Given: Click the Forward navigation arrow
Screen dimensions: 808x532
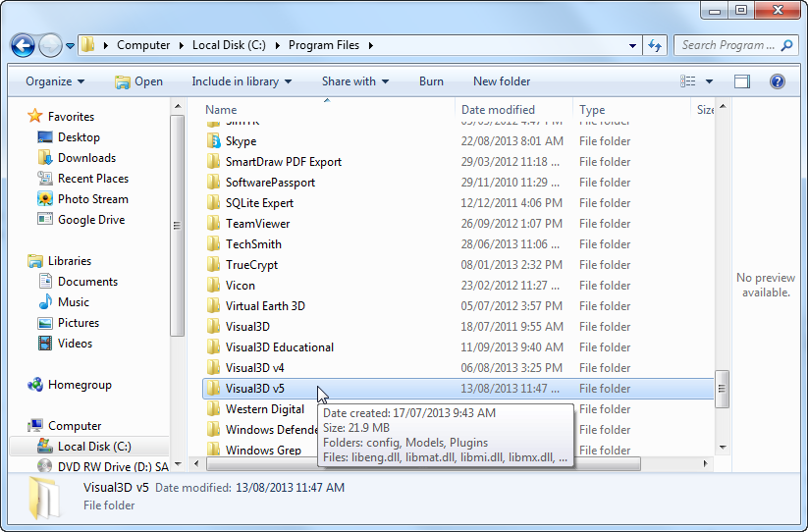Looking at the screenshot, I should pos(50,46).
